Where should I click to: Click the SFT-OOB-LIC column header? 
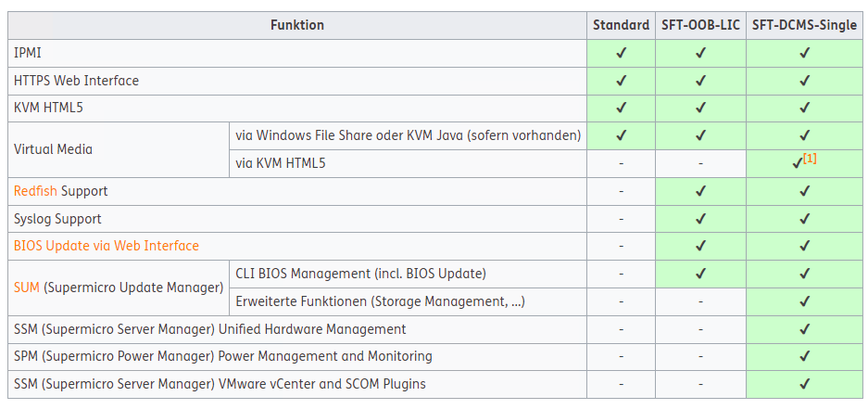pos(700,25)
